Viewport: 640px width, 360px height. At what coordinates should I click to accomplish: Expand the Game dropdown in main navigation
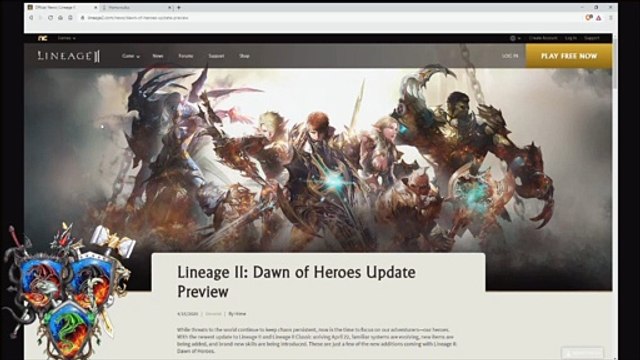point(131,56)
